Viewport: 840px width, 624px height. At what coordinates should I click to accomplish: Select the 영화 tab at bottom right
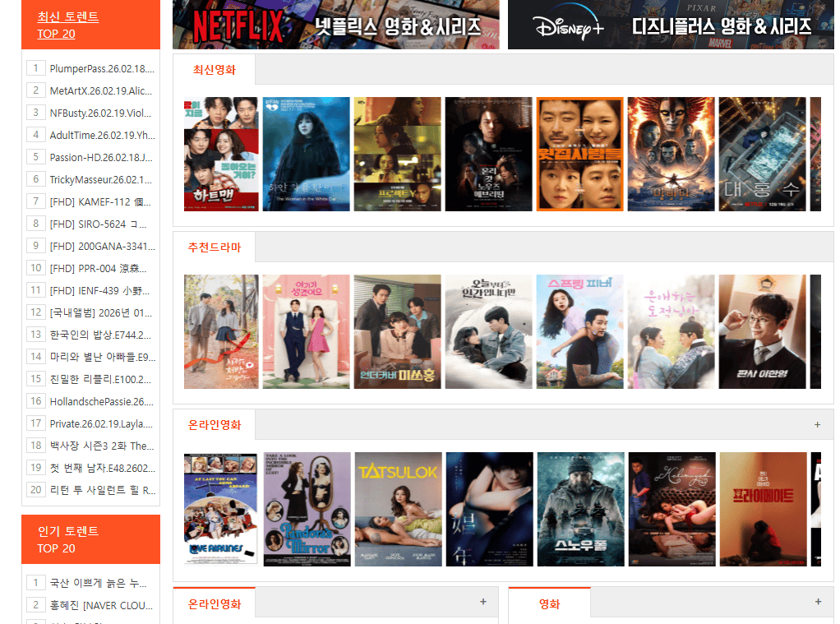(x=550, y=604)
